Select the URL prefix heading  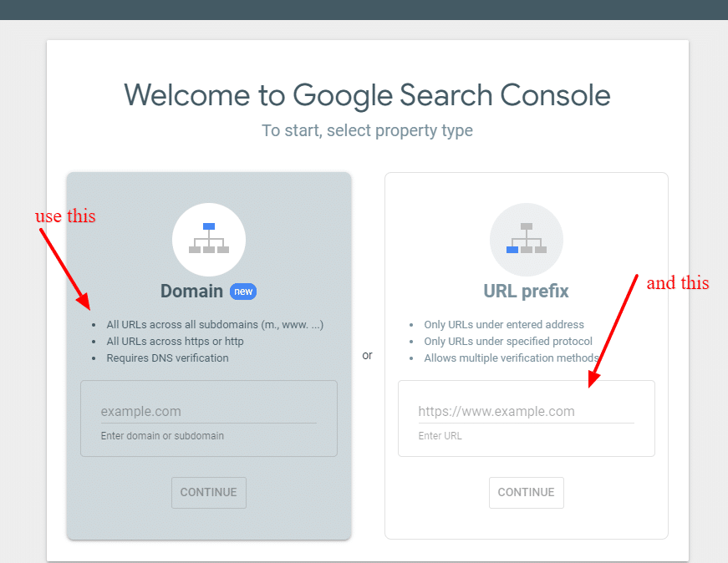coord(526,292)
